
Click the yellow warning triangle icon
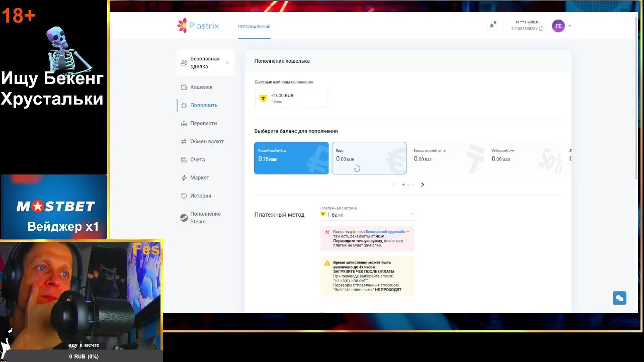click(327, 263)
